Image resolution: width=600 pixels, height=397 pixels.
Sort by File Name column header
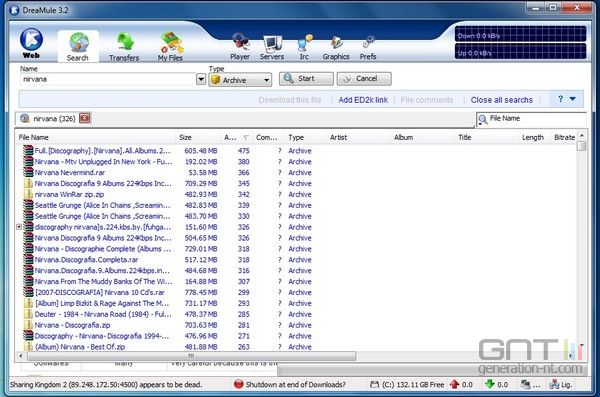pyautogui.click(x=96, y=137)
